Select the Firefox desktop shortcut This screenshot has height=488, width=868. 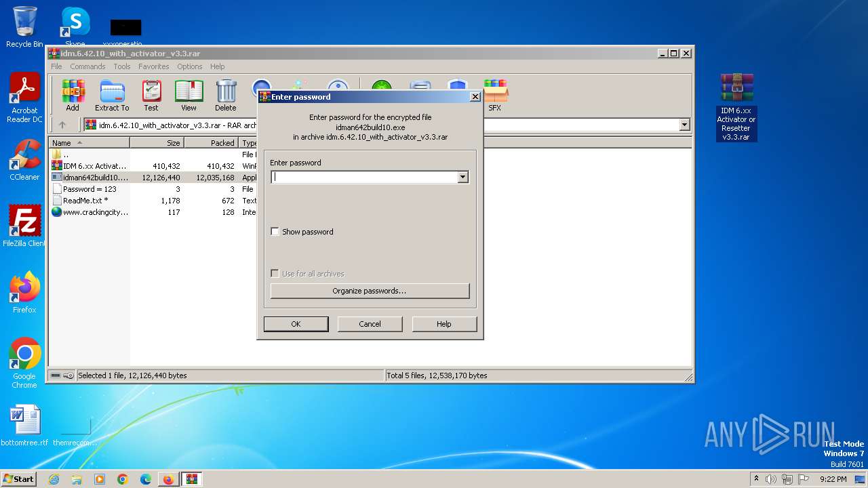[x=24, y=292]
